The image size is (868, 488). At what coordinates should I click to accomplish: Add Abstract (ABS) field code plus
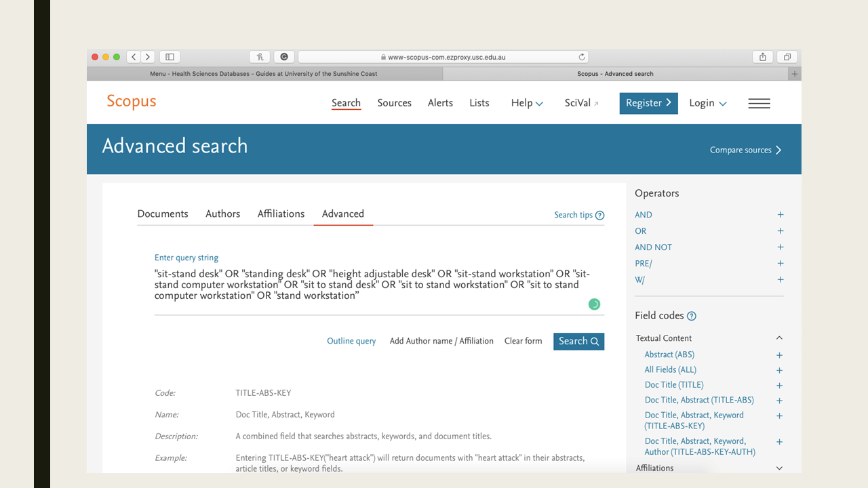pos(779,355)
